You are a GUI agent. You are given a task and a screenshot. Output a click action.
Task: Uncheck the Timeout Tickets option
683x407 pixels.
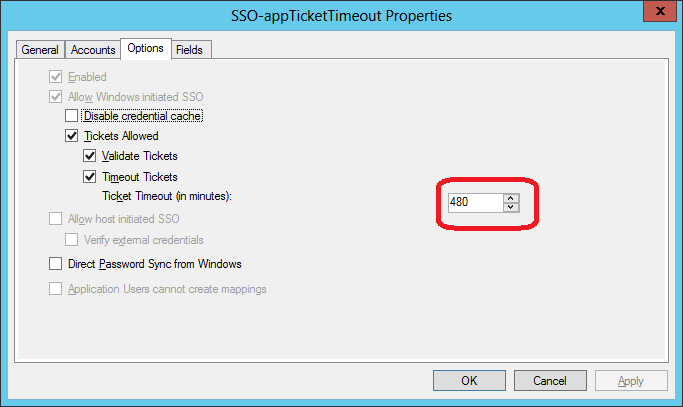90,176
